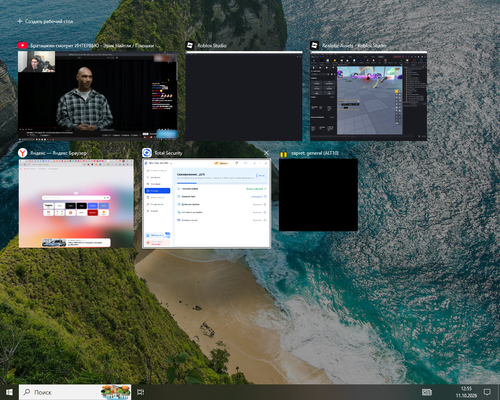This screenshot has height=400, width=500.
Task: Click 'Создать рабочий стол' to add a desktop
Action: tap(45, 21)
